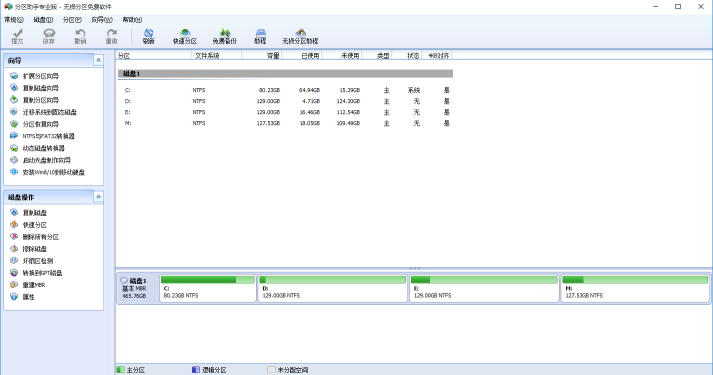Click the Capacity (容量) column header

(262, 55)
